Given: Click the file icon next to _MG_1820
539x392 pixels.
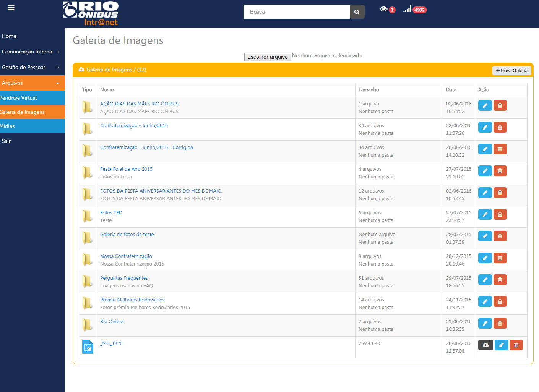Looking at the screenshot, I should [88, 347].
